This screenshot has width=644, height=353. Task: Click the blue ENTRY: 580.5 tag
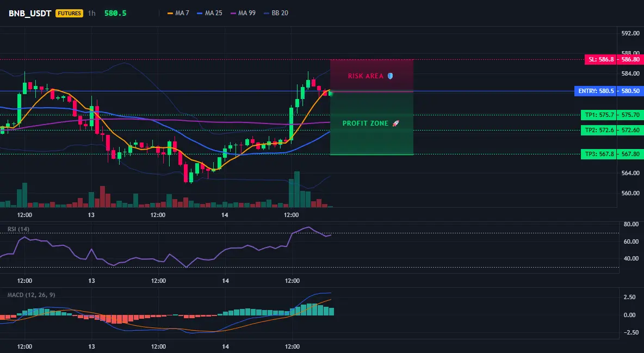coord(596,91)
